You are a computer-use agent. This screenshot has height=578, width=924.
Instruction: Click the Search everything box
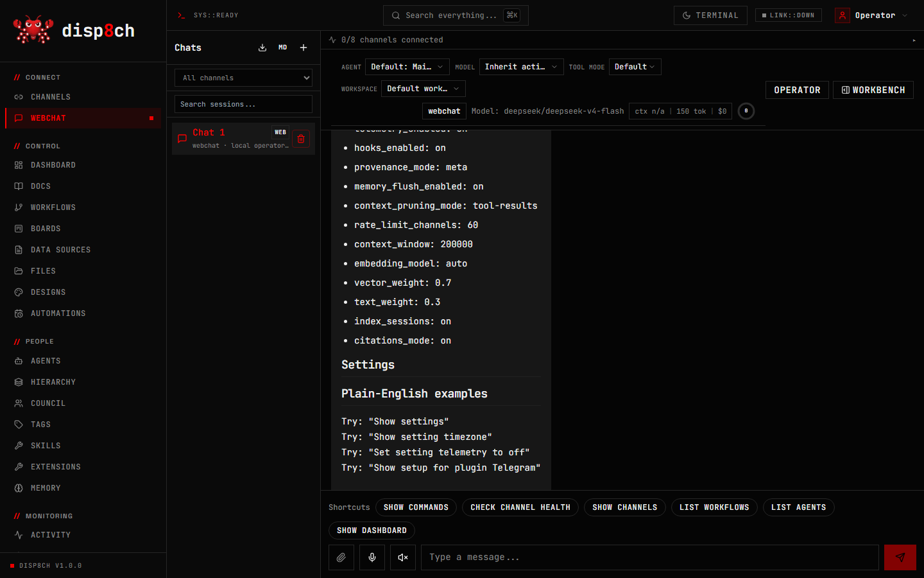coord(456,15)
